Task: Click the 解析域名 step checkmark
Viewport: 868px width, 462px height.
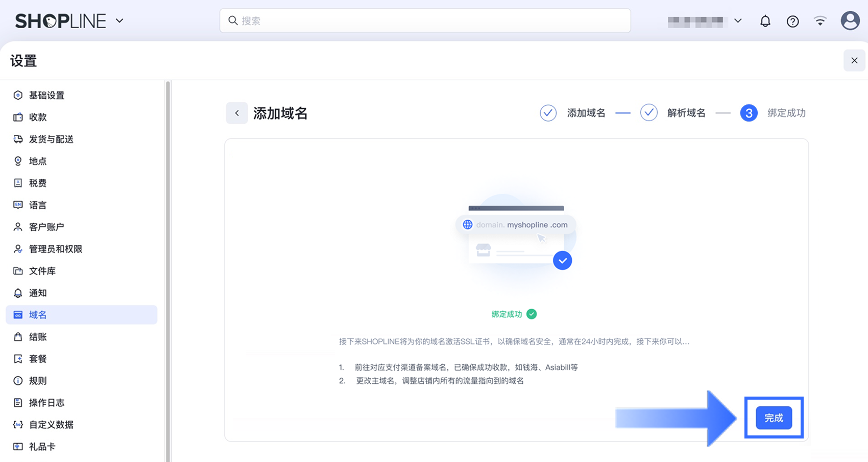Action: pyautogui.click(x=648, y=113)
